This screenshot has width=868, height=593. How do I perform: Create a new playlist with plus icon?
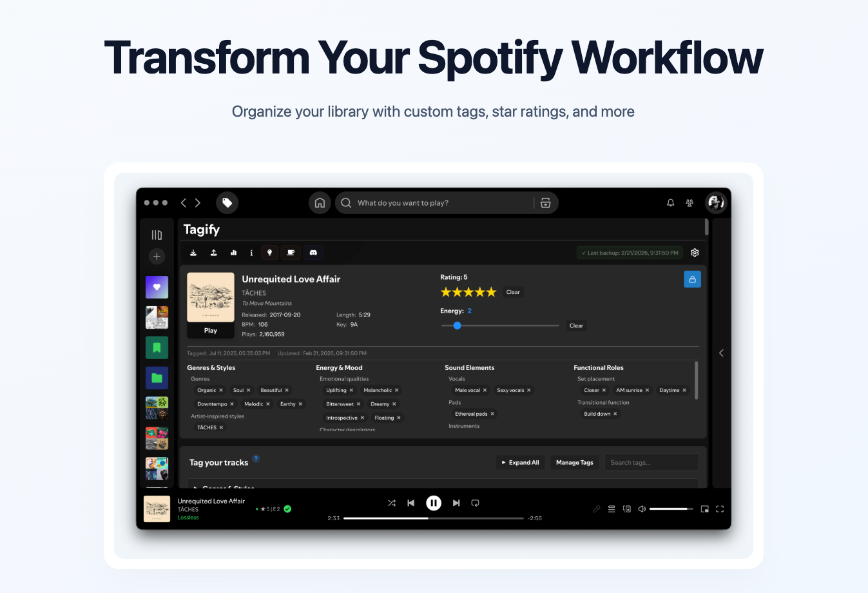pos(157,257)
